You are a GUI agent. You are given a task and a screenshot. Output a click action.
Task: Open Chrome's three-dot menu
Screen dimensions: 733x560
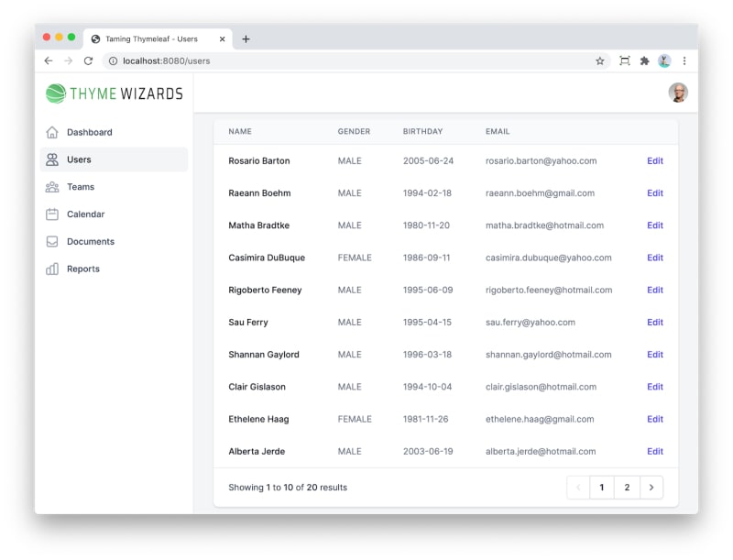point(684,61)
